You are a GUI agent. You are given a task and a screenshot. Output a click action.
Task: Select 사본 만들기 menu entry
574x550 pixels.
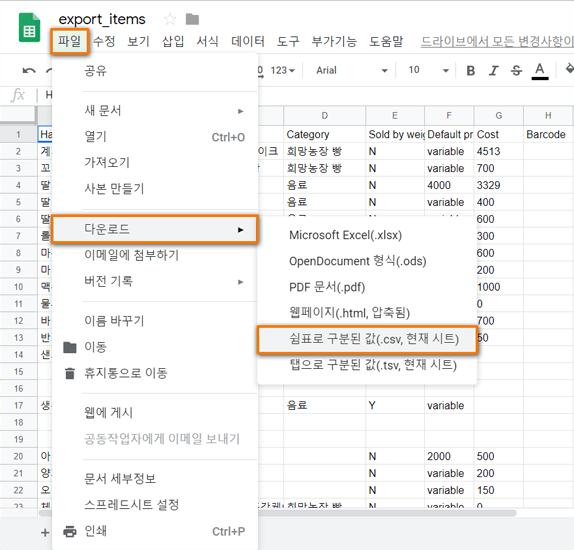(155, 189)
